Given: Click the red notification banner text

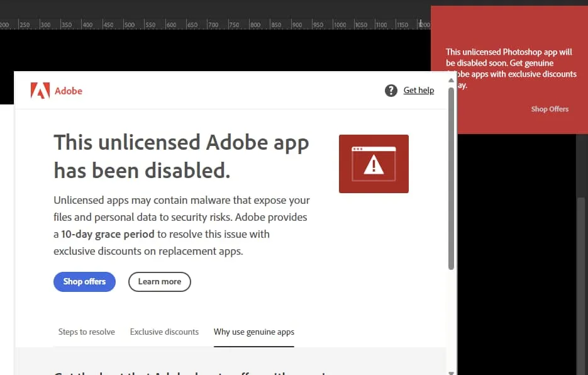Looking at the screenshot, I should [511, 63].
